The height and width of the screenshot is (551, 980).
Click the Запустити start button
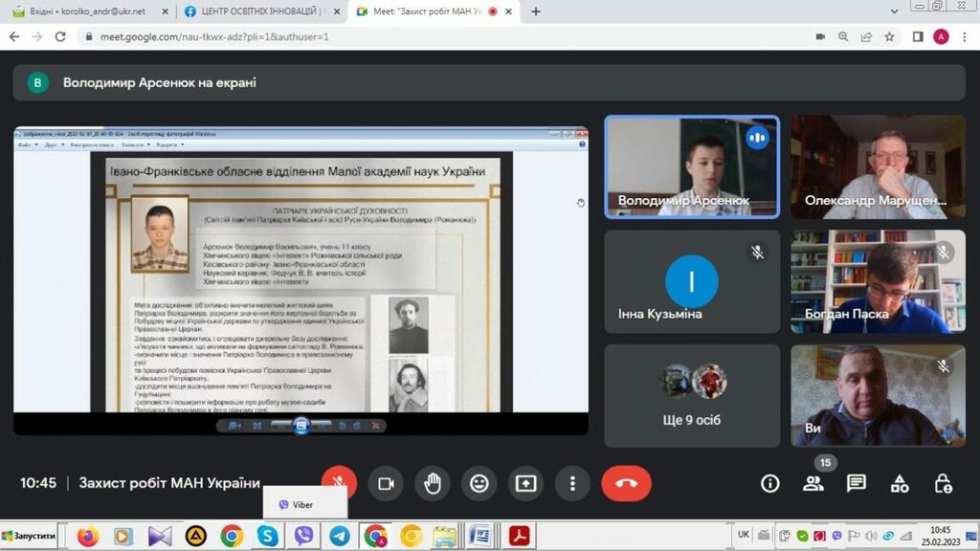pos(31,537)
